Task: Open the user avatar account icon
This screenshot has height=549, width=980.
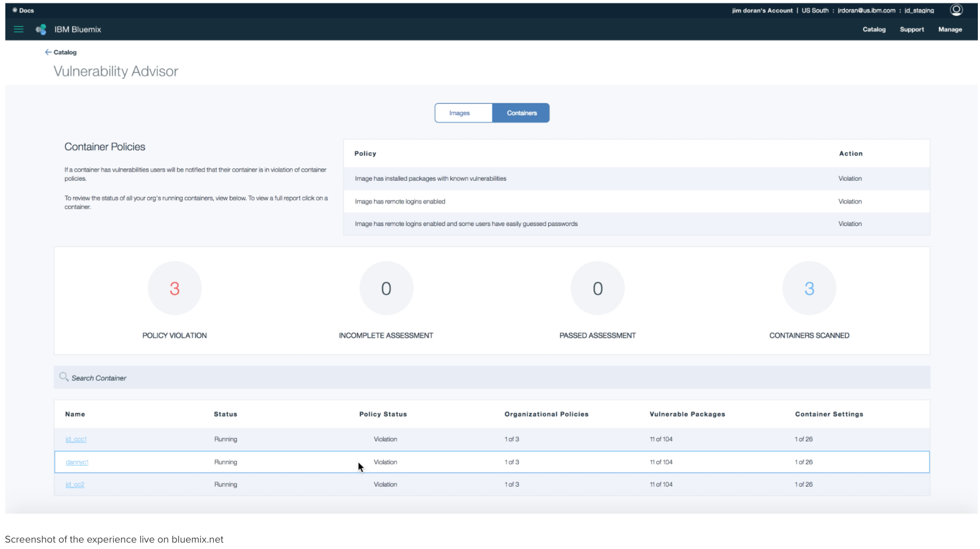Action: pyautogui.click(x=956, y=10)
